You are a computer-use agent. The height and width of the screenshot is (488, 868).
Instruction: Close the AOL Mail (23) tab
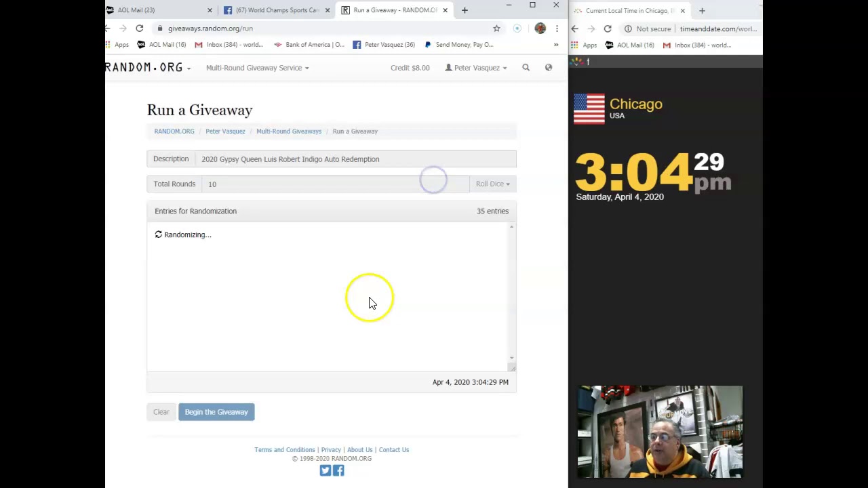210,10
